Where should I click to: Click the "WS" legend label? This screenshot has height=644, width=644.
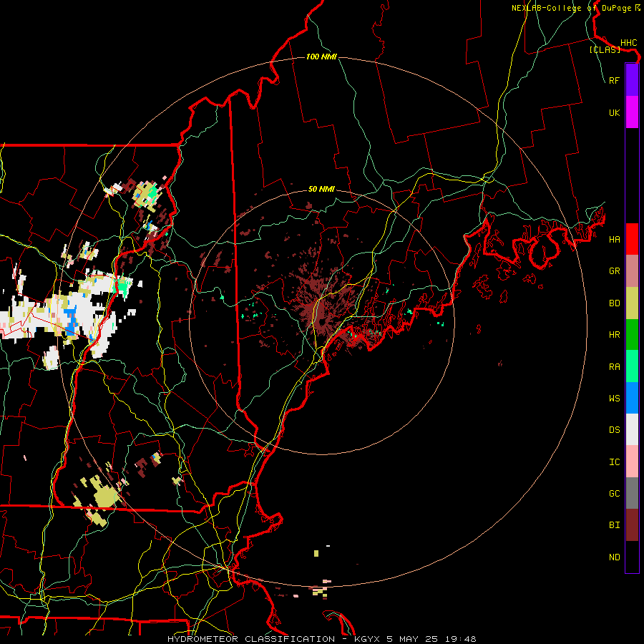tap(614, 399)
